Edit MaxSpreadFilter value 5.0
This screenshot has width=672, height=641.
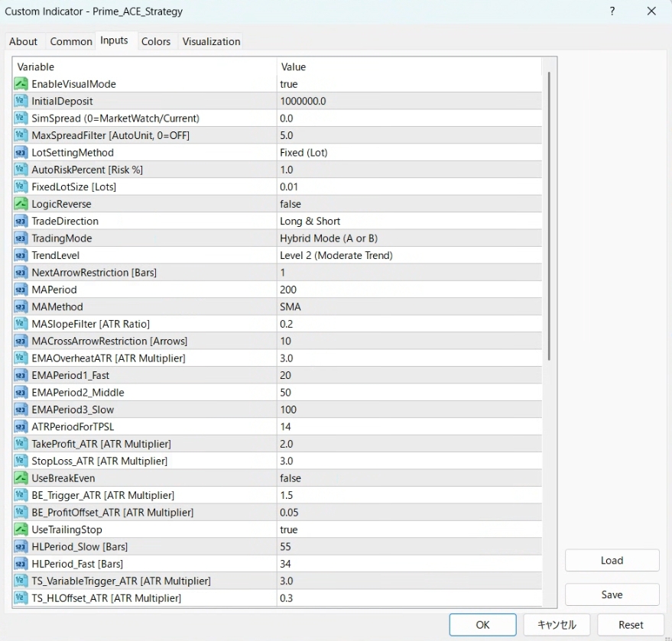click(x=409, y=135)
